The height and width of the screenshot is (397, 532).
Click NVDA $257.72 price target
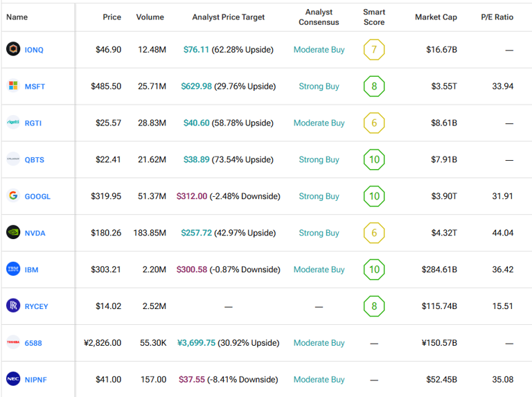[x=197, y=233]
